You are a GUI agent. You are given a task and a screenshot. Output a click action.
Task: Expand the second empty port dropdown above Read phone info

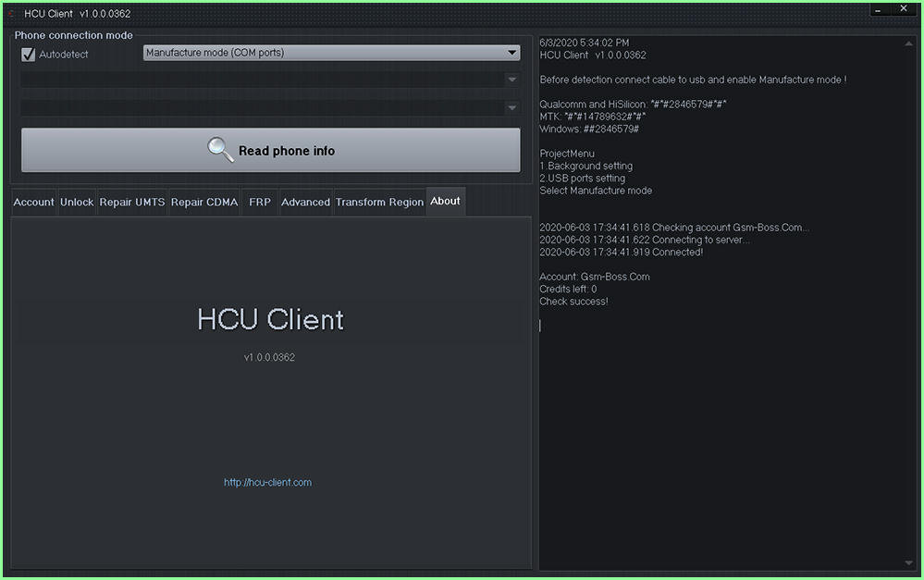[270, 108]
